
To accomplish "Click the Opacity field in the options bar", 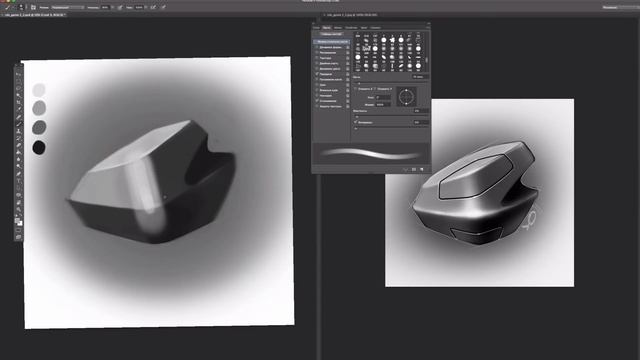I will pyautogui.click(x=105, y=7).
